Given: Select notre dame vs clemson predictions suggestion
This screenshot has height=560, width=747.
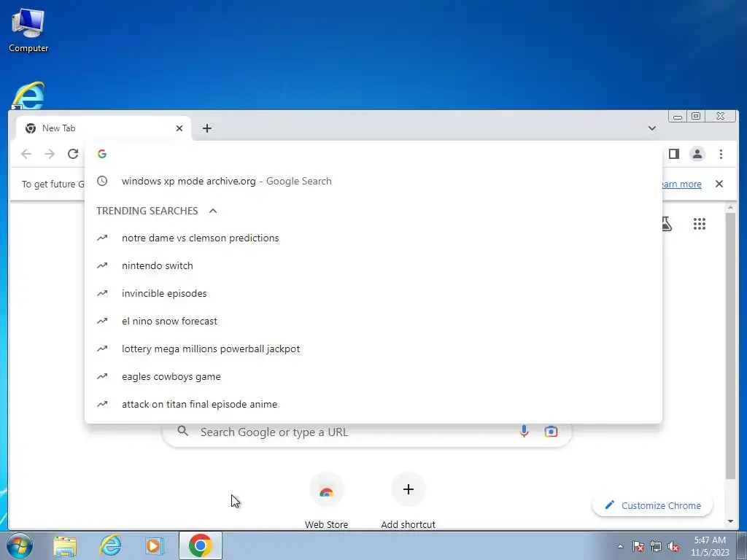Looking at the screenshot, I should (x=373, y=238).
